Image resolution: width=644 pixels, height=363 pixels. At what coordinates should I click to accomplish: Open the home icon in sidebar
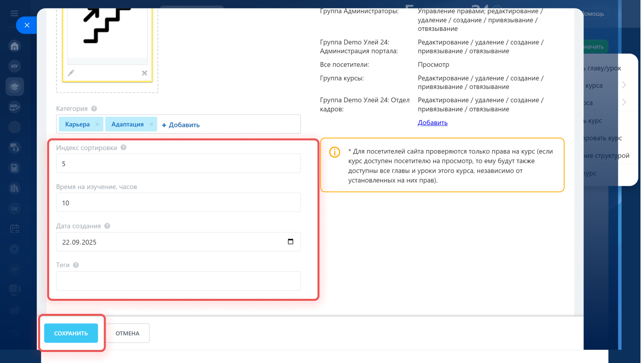tap(14, 46)
